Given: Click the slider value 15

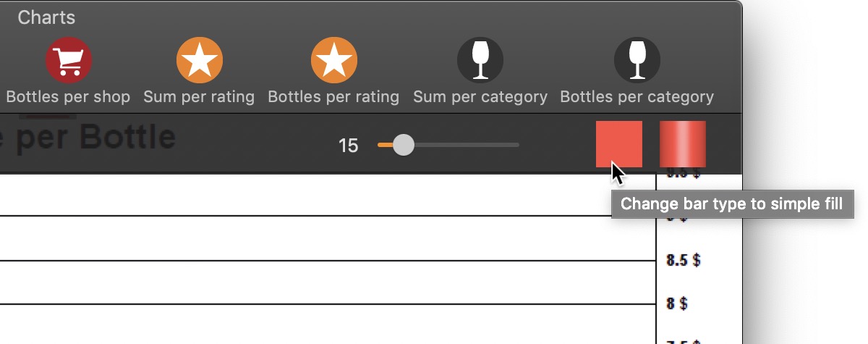Looking at the screenshot, I should coord(348,146).
